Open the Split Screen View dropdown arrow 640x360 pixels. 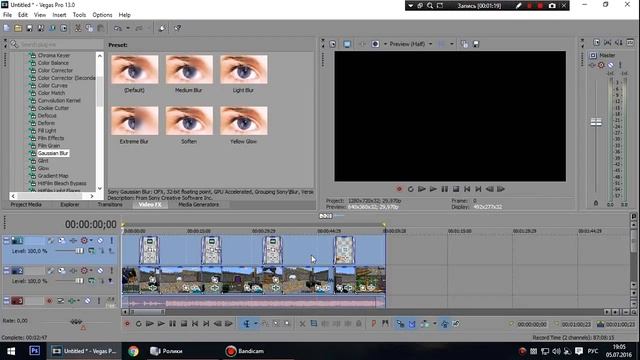[385, 44]
